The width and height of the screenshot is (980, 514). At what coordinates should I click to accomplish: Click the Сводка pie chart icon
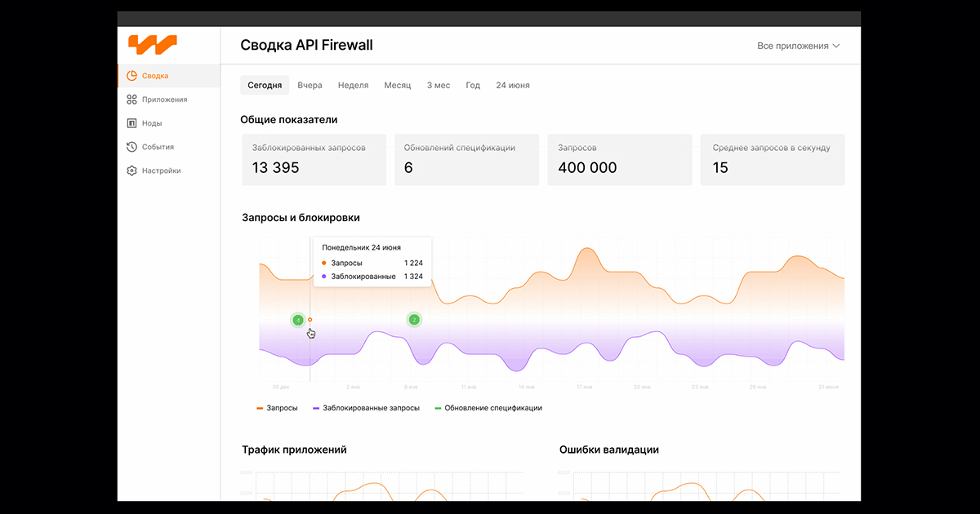click(x=131, y=76)
